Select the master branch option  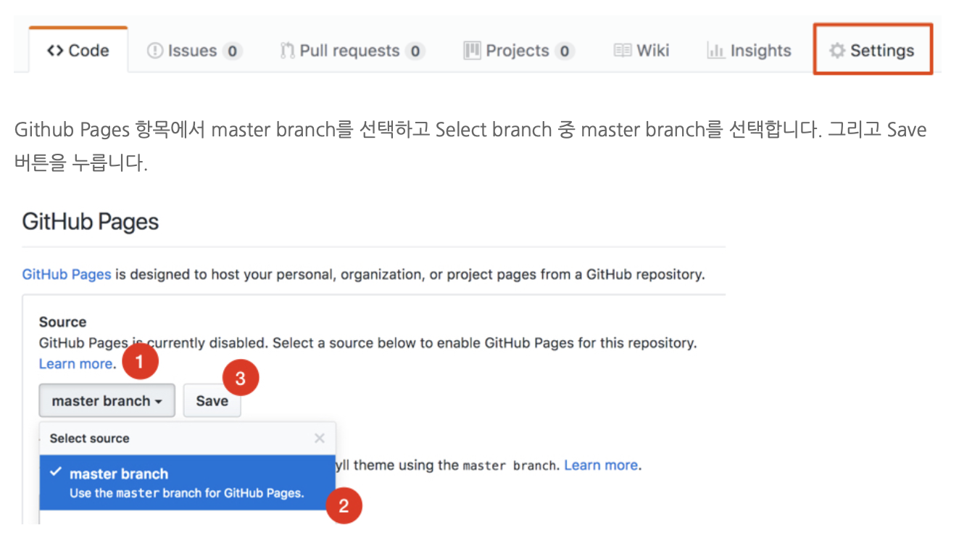click(188, 483)
